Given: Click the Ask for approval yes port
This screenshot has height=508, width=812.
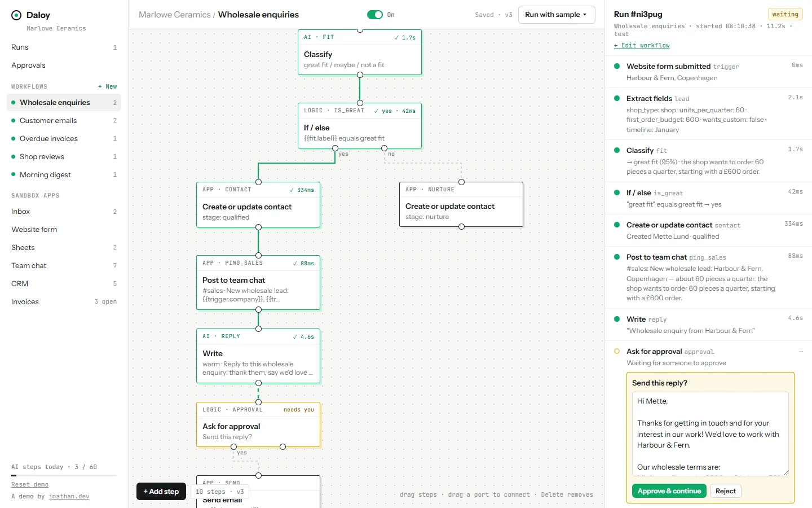Looking at the screenshot, I should (x=233, y=447).
